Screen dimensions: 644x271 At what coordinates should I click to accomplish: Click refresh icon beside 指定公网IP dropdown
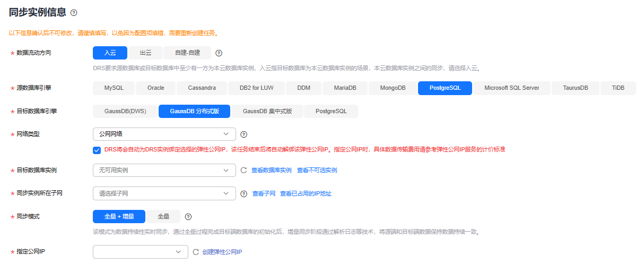[195, 252]
